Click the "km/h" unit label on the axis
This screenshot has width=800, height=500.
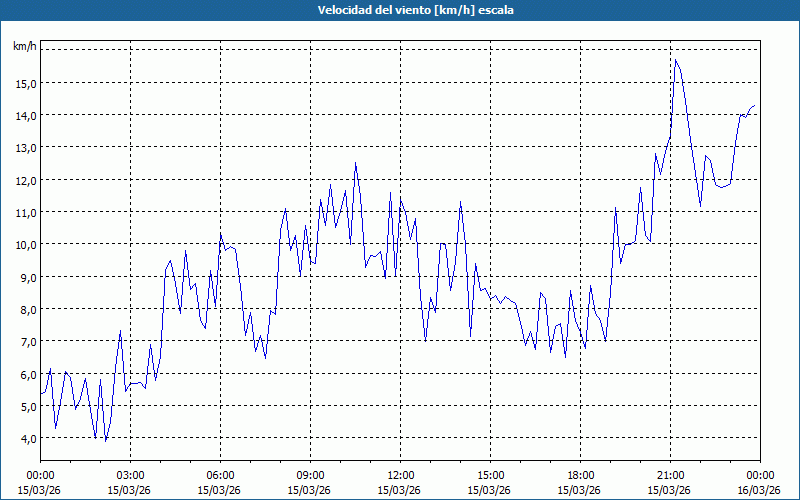click(x=25, y=46)
